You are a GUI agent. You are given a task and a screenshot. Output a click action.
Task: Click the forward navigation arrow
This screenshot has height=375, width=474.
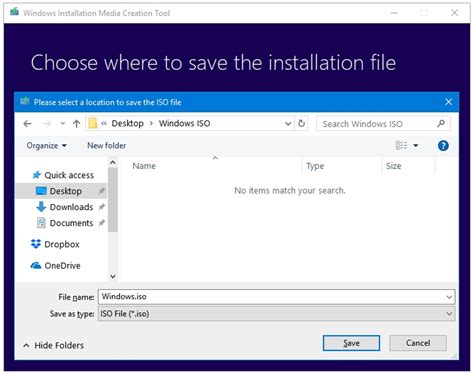click(x=47, y=124)
